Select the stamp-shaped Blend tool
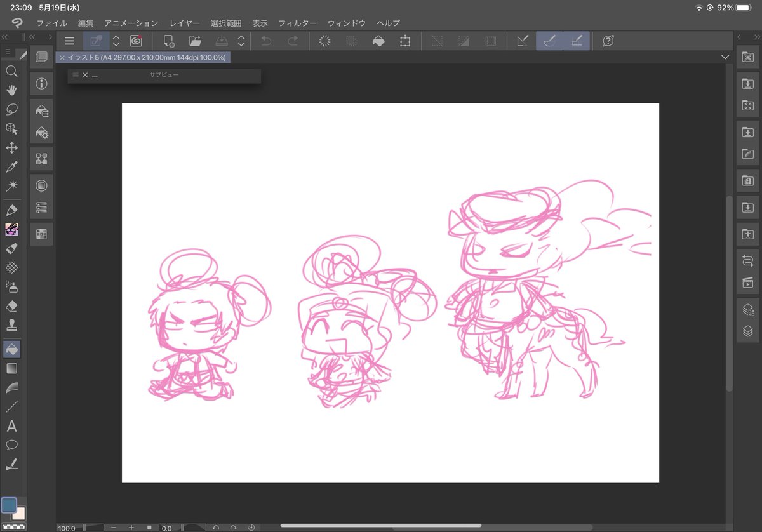 (x=11, y=325)
